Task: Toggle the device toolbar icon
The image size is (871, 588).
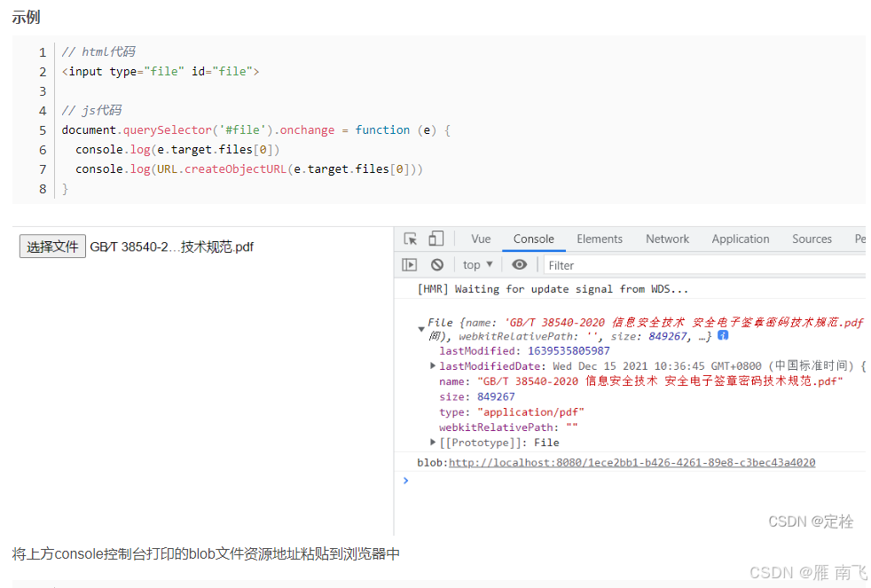Action: [436, 239]
